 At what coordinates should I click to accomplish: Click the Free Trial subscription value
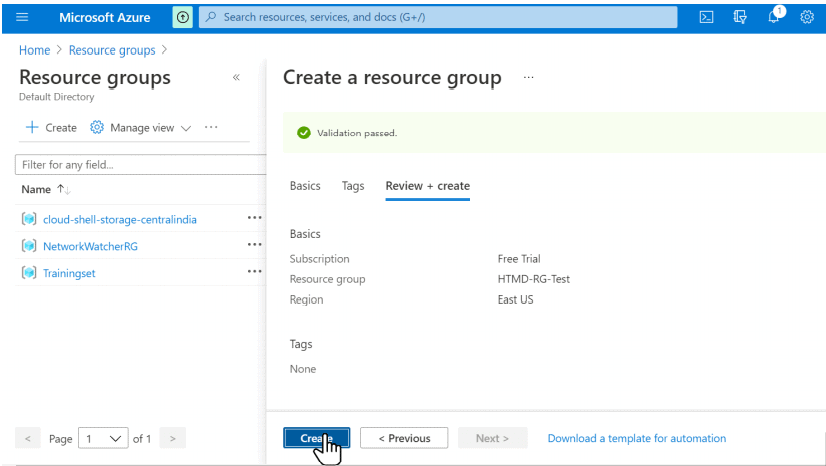tap(519, 259)
